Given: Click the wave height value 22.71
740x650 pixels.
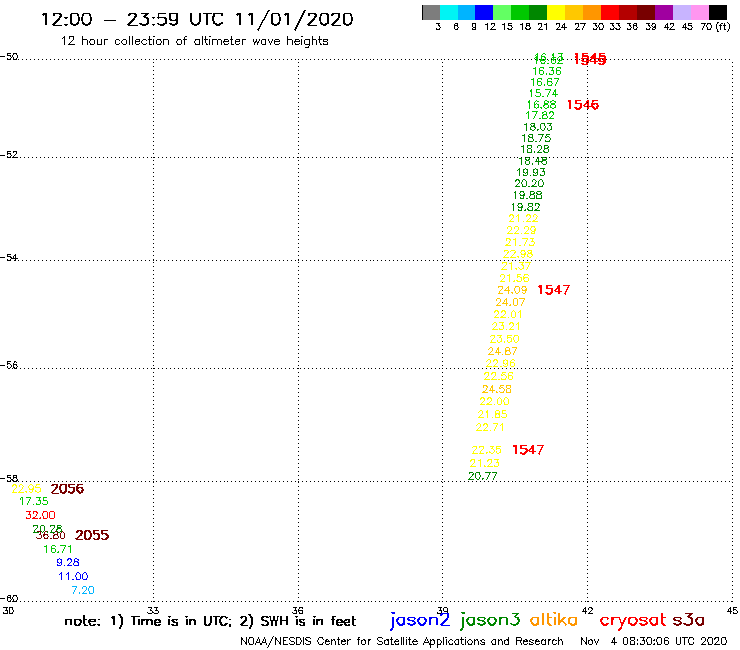Looking at the screenshot, I should [x=490, y=428].
